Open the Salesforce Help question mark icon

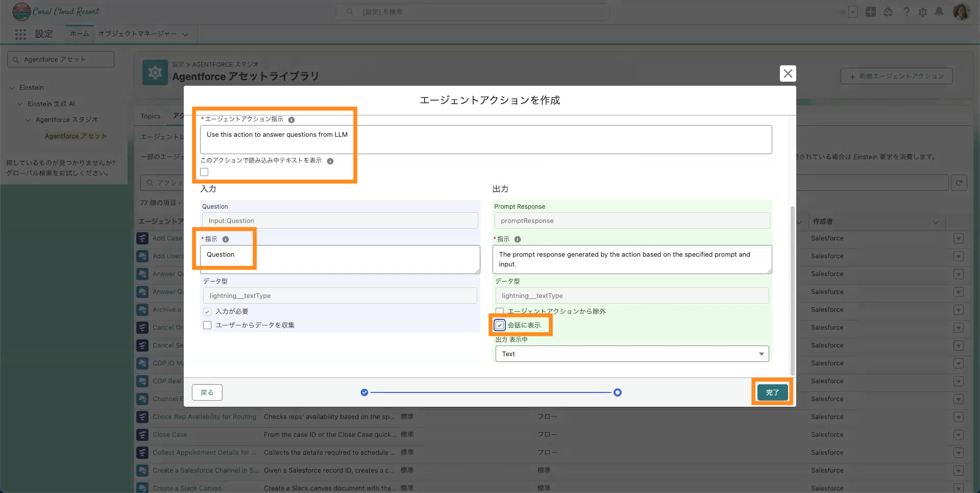tap(906, 12)
